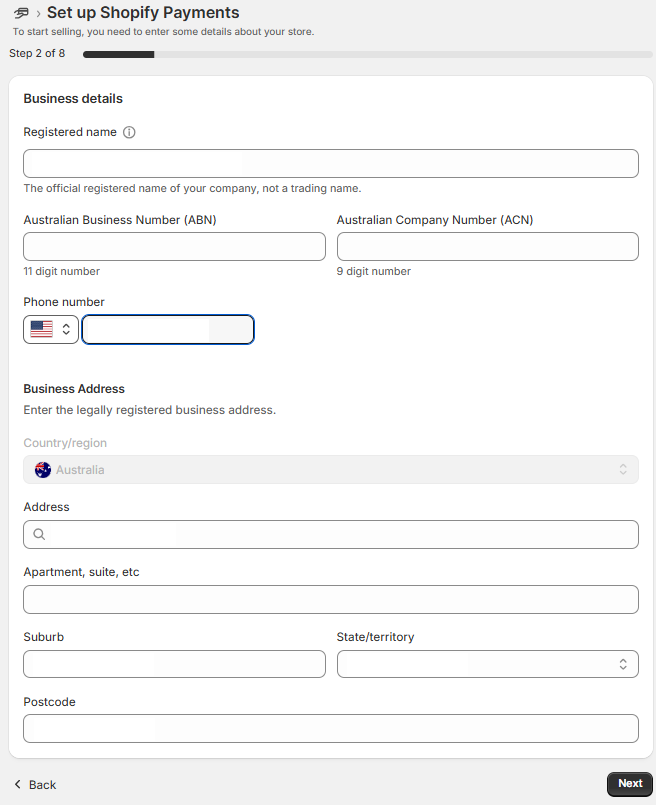Click the Australian Business Number (ABN) field

coord(174,246)
